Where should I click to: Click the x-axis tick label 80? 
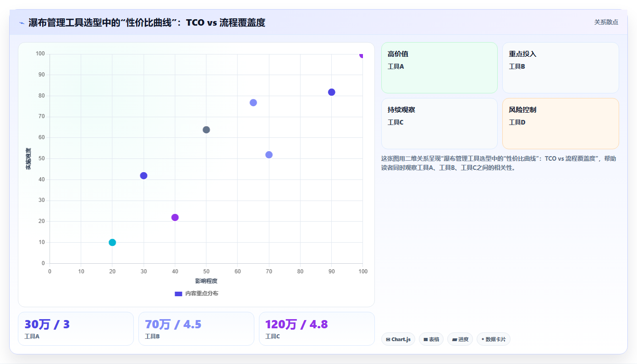pos(300,272)
